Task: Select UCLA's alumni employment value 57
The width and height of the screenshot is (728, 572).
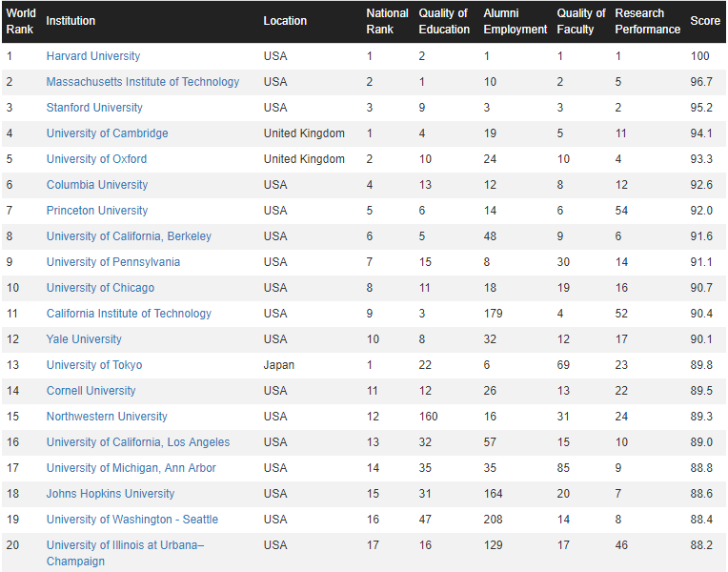Action: point(490,442)
